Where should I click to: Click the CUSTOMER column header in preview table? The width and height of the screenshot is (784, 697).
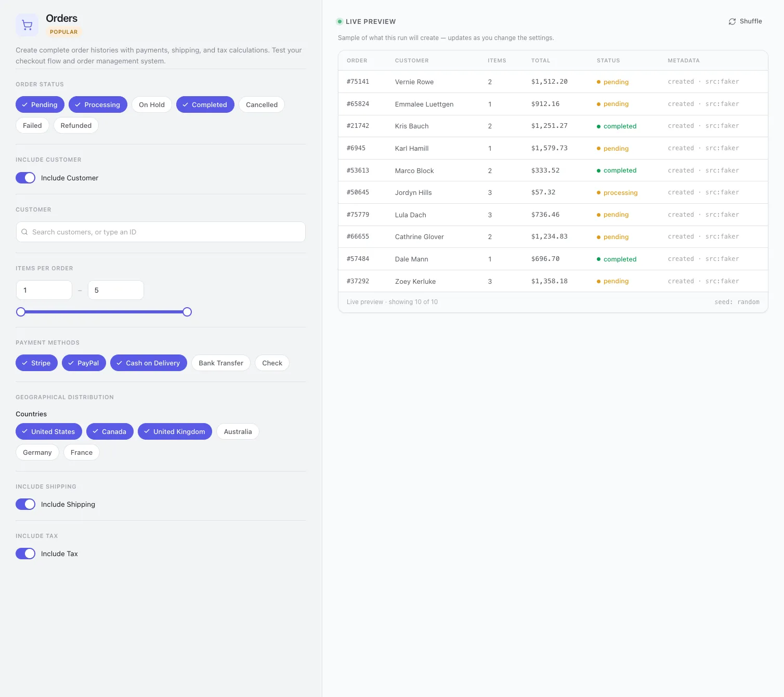point(412,60)
